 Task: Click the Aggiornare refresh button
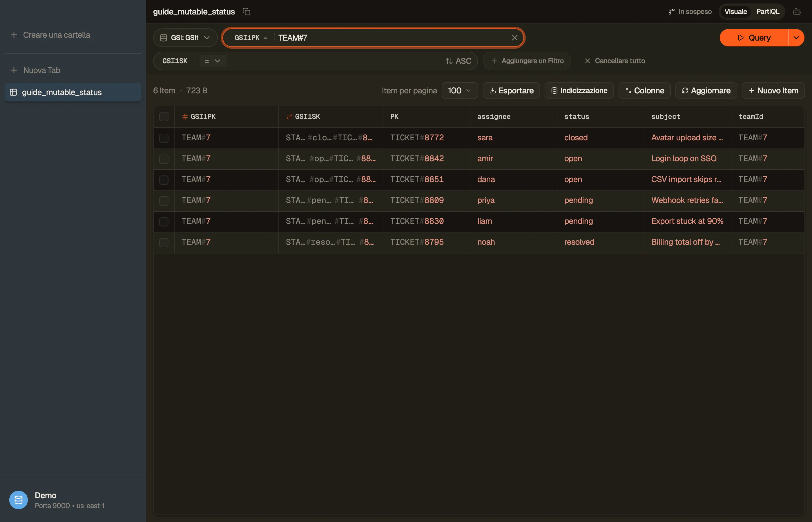(706, 90)
